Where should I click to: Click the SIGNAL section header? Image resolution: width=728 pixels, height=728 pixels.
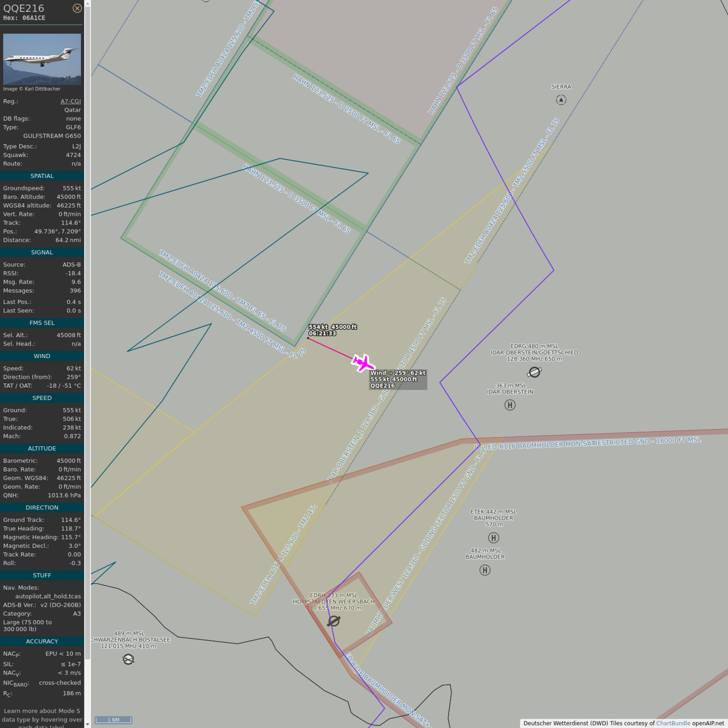click(x=42, y=252)
